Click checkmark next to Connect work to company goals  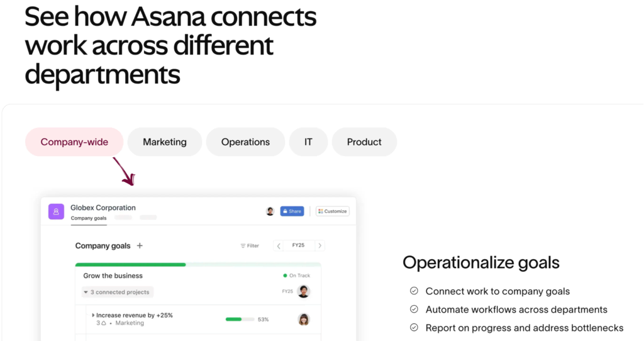(x=414, y=291)
